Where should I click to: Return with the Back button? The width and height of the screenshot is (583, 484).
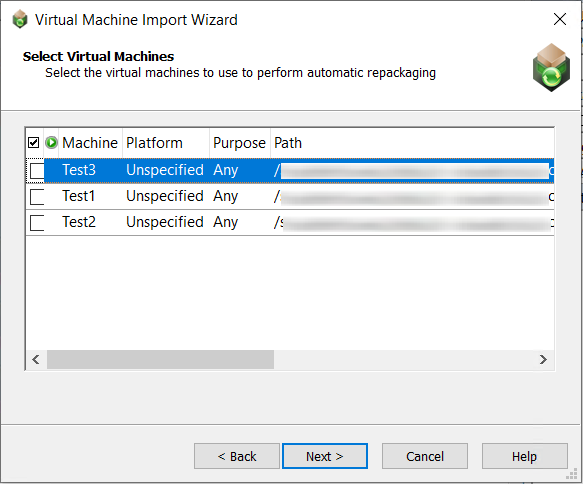tap(237, 456)
